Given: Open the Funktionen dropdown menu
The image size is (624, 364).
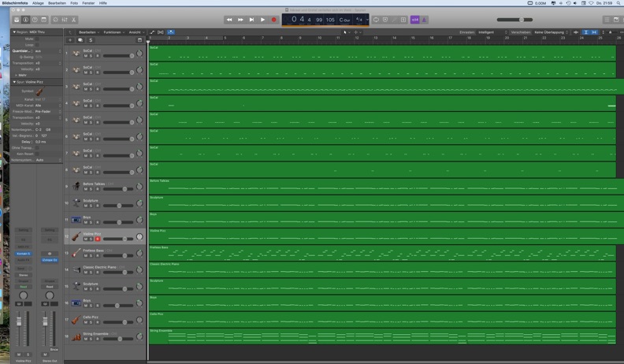Looking at the screenshot, I should point(113,32).
